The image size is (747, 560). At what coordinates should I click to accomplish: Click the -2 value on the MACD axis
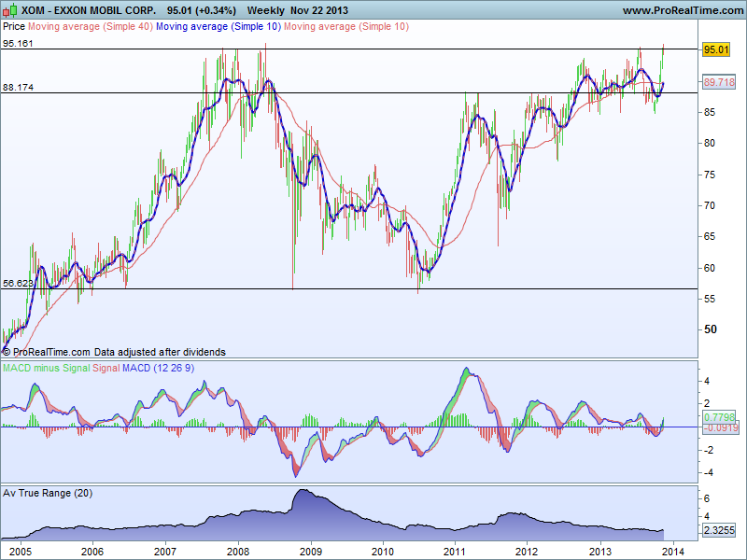[709, 450]
